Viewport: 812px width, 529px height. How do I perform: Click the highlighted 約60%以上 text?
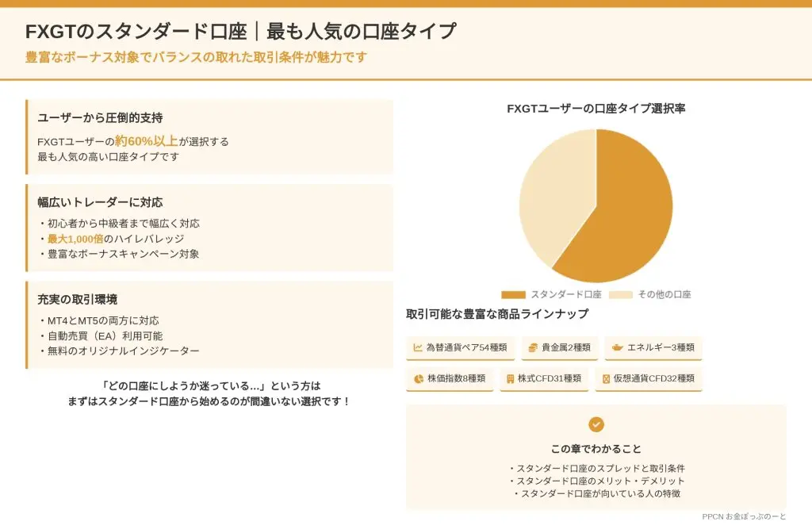click(146, 141)
